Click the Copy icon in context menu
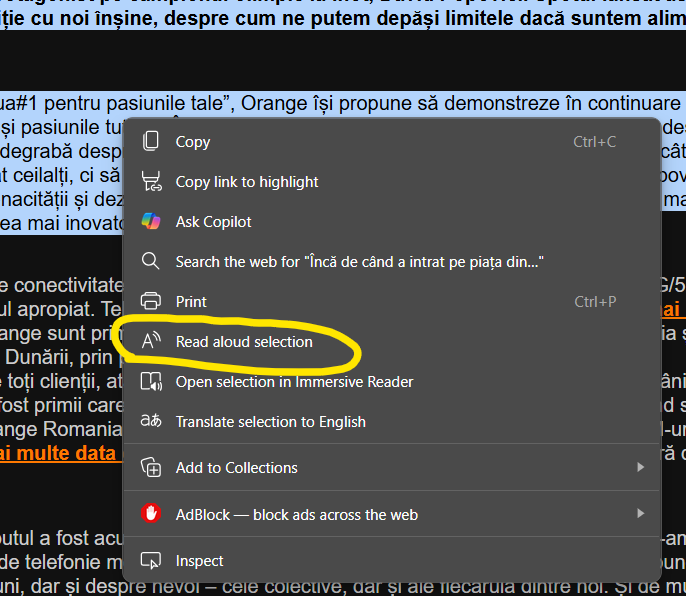686x596 pixels. [x=151, y=141]
